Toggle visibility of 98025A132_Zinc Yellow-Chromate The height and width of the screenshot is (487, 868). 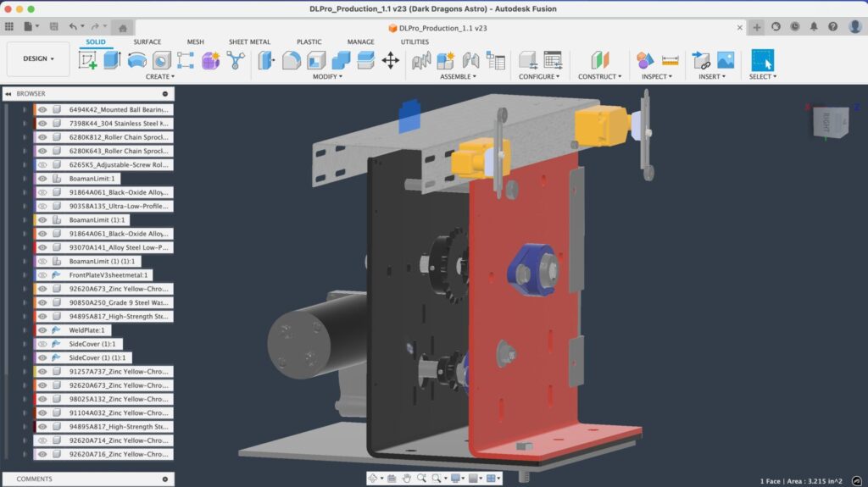pos(42,399)
